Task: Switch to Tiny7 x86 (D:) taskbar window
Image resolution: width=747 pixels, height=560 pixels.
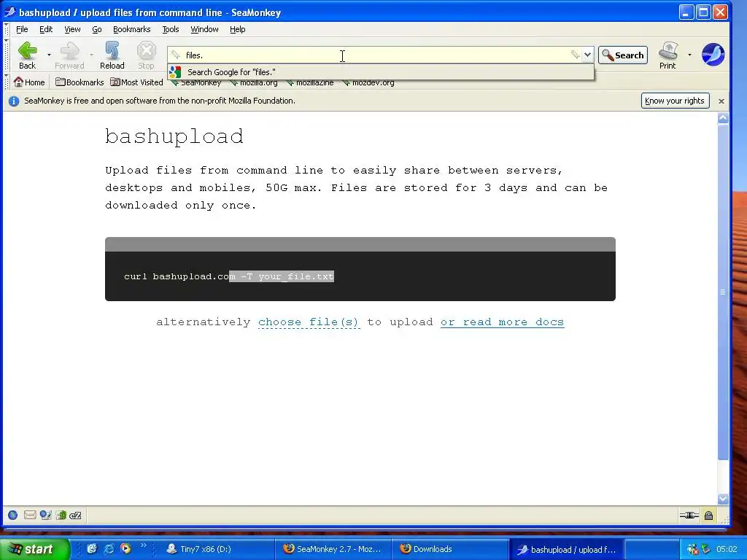Action: 217,549
